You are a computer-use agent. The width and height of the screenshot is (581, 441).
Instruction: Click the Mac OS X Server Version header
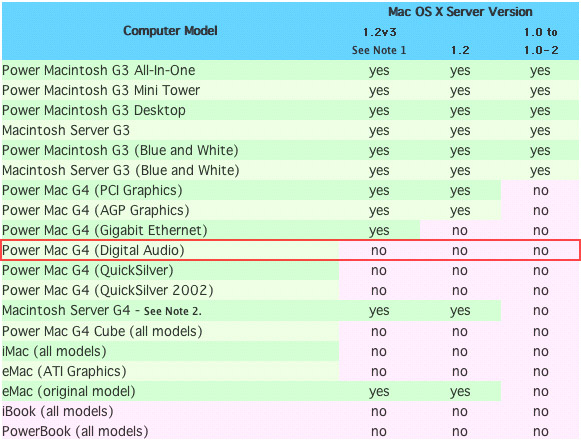[460, 12]
